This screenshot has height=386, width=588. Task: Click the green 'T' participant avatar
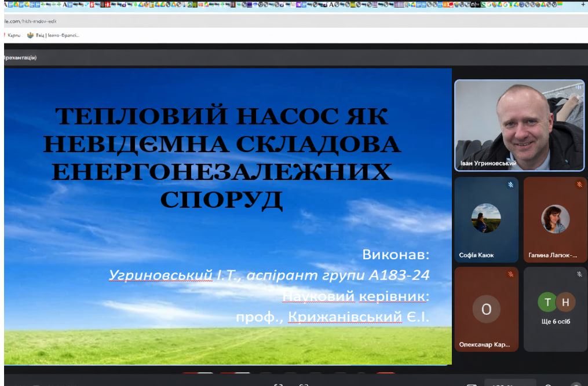pyautogui.click(x=547, y=302)
